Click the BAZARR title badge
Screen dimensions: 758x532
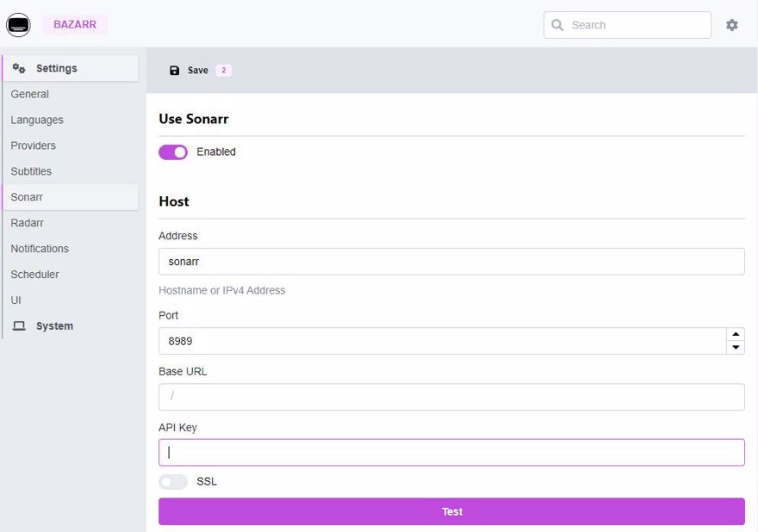coord(75,25)
